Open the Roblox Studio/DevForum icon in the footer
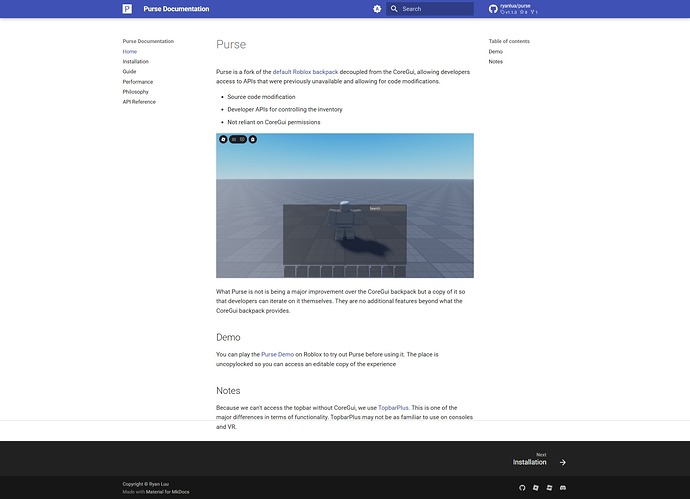This screenshot has height=499, width=690. click(x=549, y=488)
